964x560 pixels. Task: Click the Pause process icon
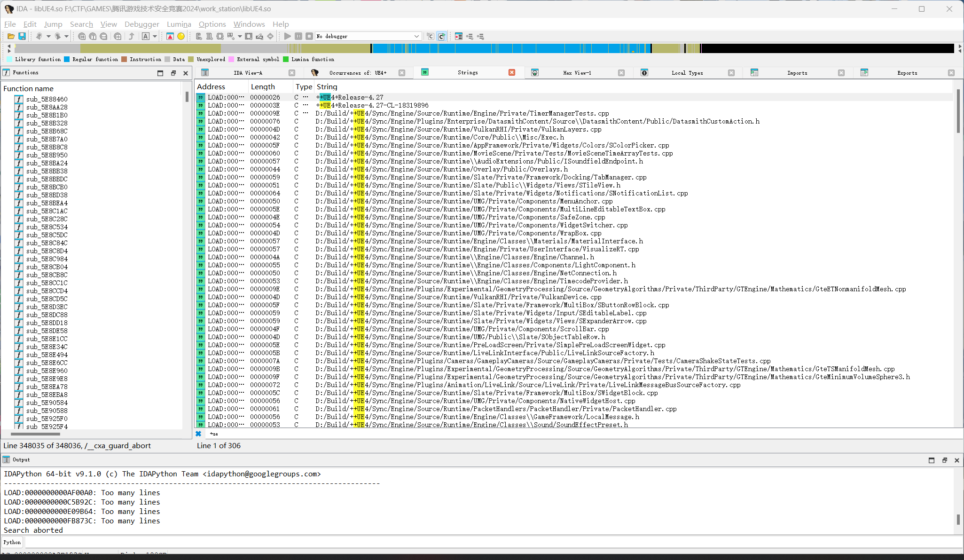298,36
